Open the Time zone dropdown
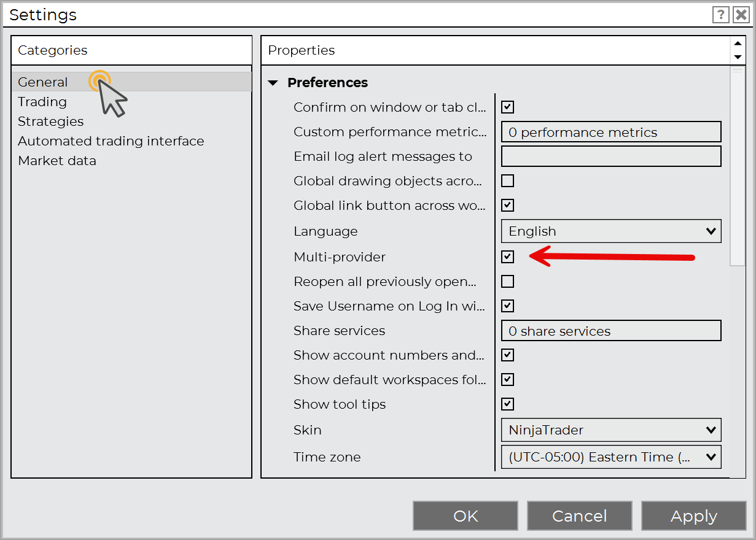Viewport: 756px width, 540px height. [610, 457]
